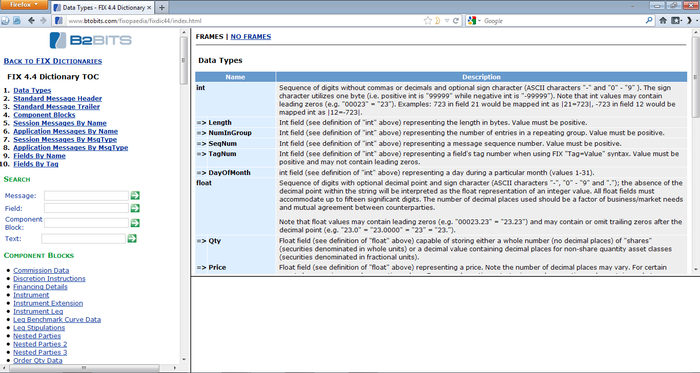Open the Instrument Extension link

[x=48, y=303]
